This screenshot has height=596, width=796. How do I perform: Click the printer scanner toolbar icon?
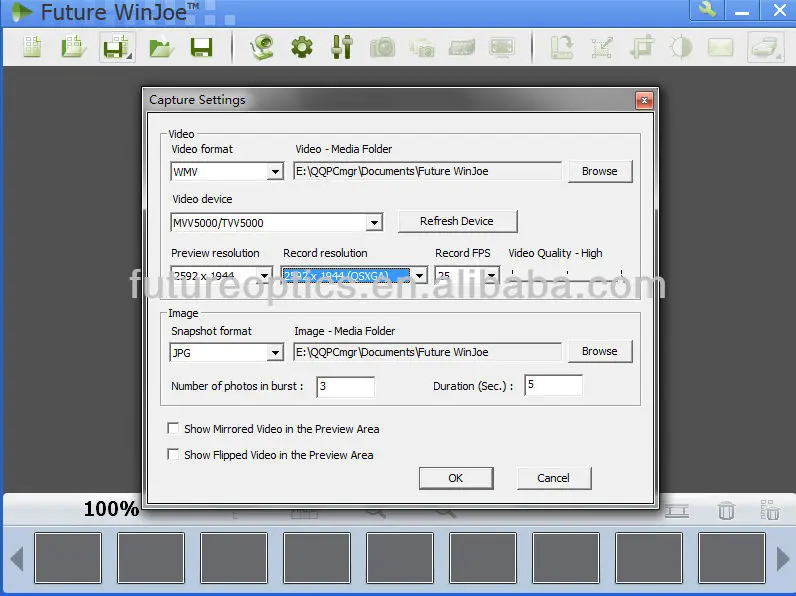pyautogui.click(x=765, y=47)
